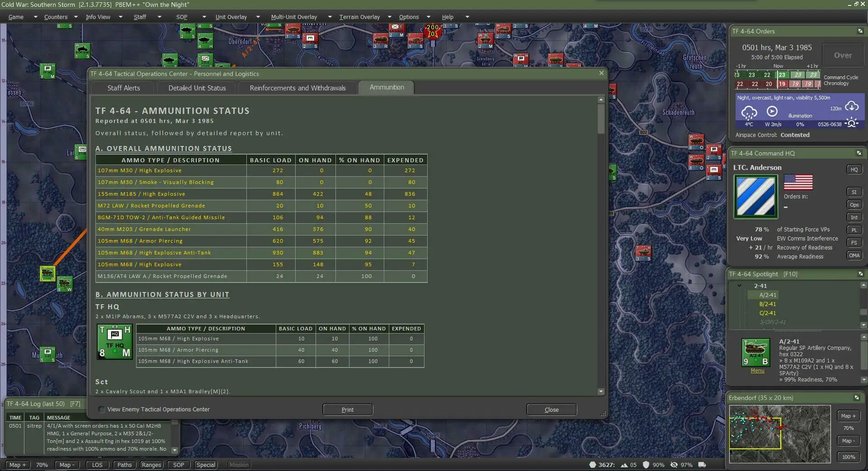The image size is (868, 471).
Task: Pop out the TF 4-64 Spotlight panel
Action: [860, 274]
